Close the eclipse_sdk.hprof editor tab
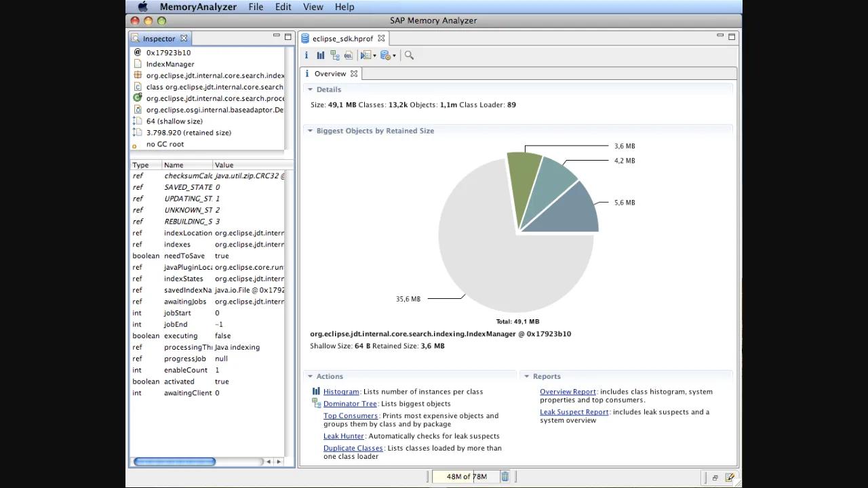 point(381,39)
